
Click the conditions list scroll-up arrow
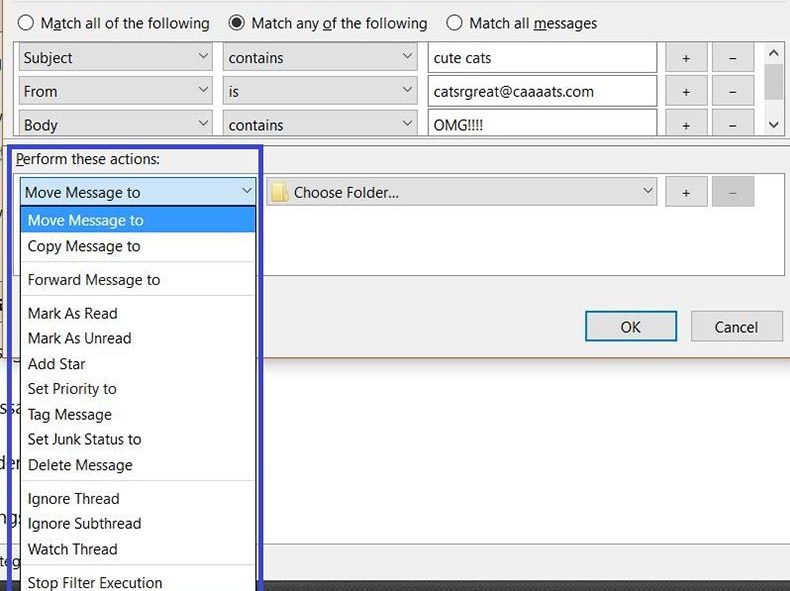coord(773,52)
